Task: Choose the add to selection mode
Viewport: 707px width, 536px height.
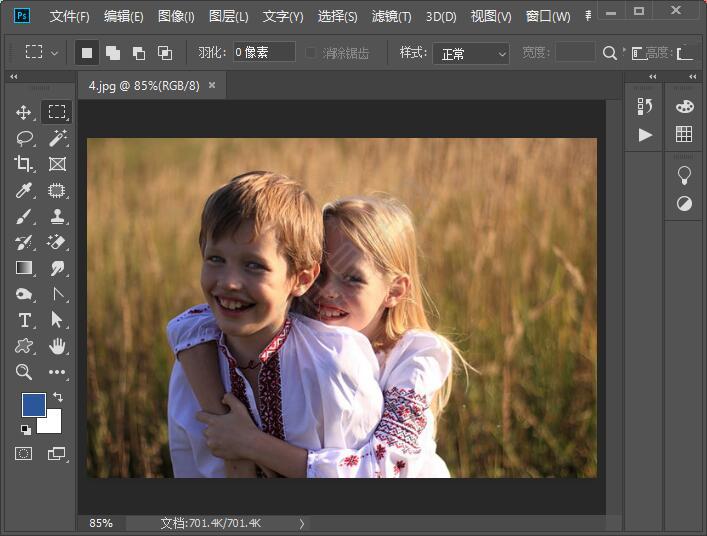Action: click(113, 52)
